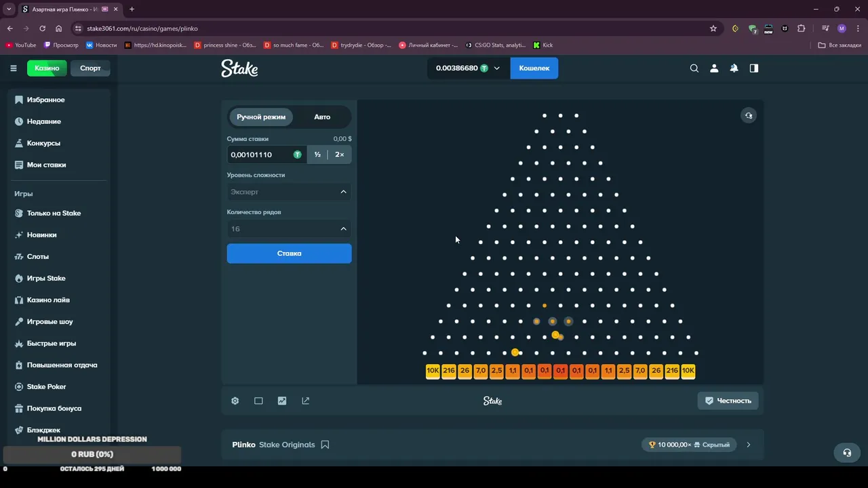Open the CS:GO Stats bookmark
The height and width of the screenshot is (488, 868).
(496, 45)
